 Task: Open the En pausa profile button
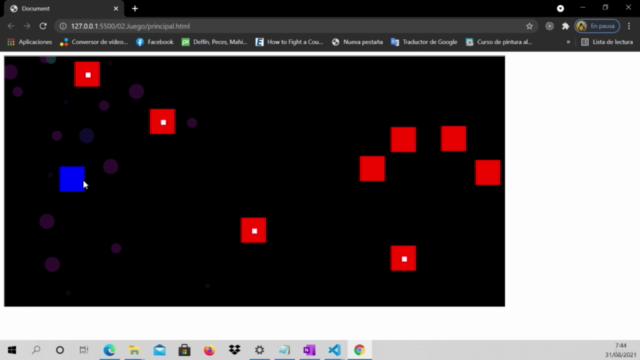[597, 26]
